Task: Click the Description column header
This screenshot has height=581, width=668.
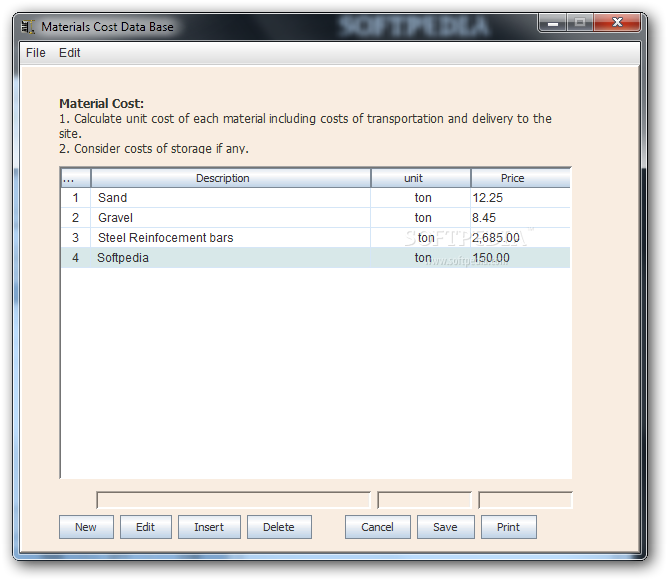Action: [230, 178]
